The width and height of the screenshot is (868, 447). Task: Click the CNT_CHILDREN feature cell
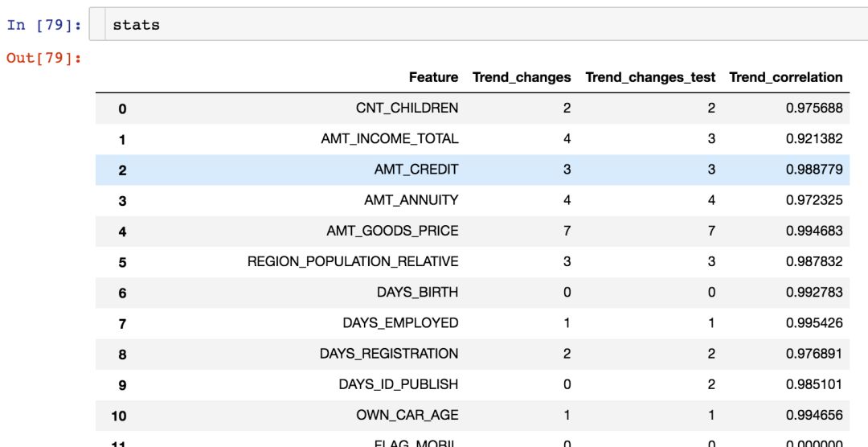(x=407, y=108)
